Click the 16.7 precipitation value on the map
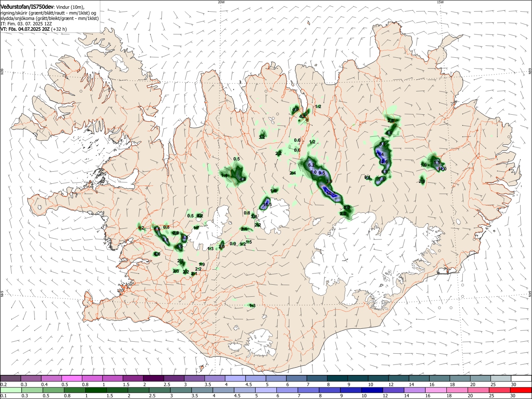 [x=331, y=193]
